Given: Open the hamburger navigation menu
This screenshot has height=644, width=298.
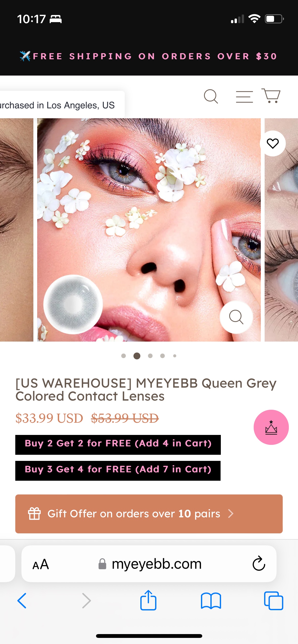Looking at the screenshot, I should click(244, 97).
